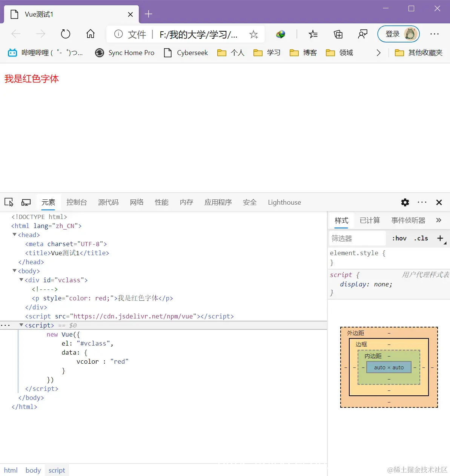The image size is (450, 476).
Task: Open DevTools customize menu
Action: pyautogui.click(x=422, y=202)
